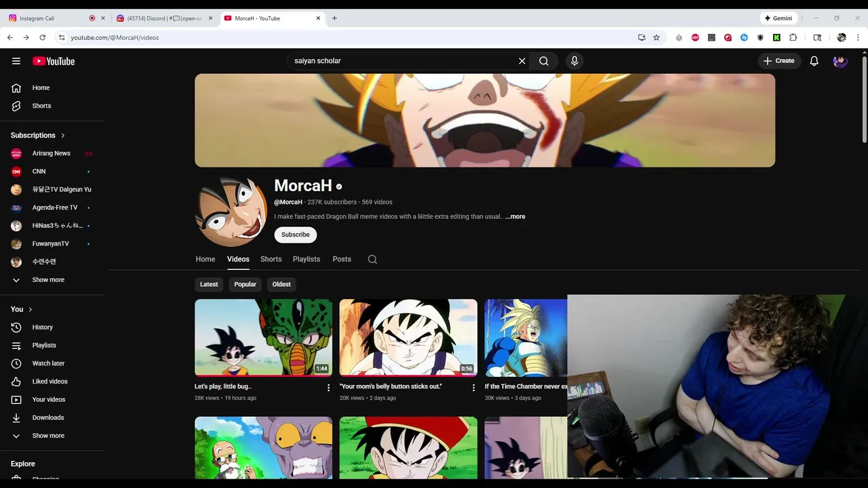Open the notifications bell

(814, 61)
